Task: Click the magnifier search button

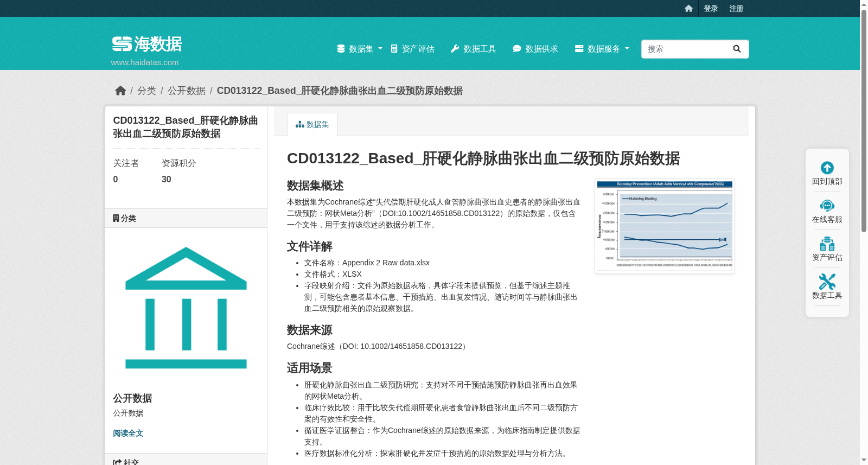Action: coord(737,49)
